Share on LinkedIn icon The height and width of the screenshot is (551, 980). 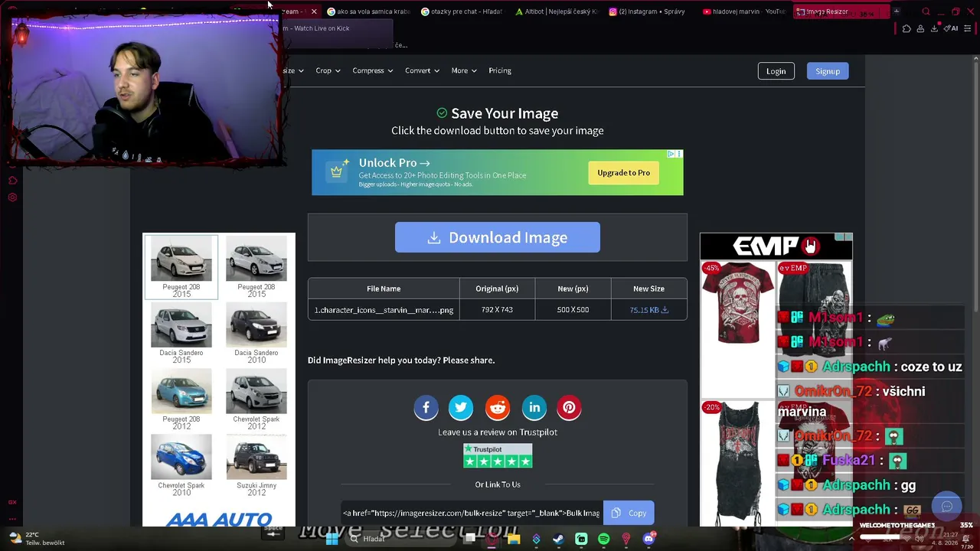tap(534, 408)
